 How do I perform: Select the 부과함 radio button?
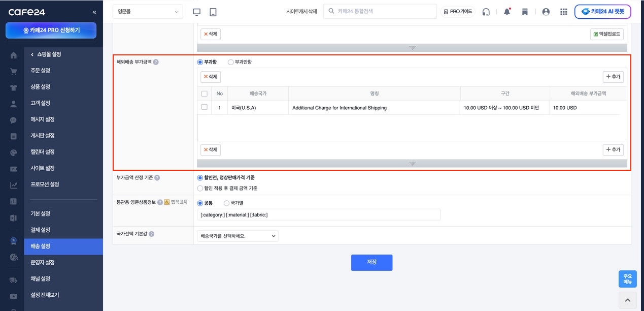200,62
